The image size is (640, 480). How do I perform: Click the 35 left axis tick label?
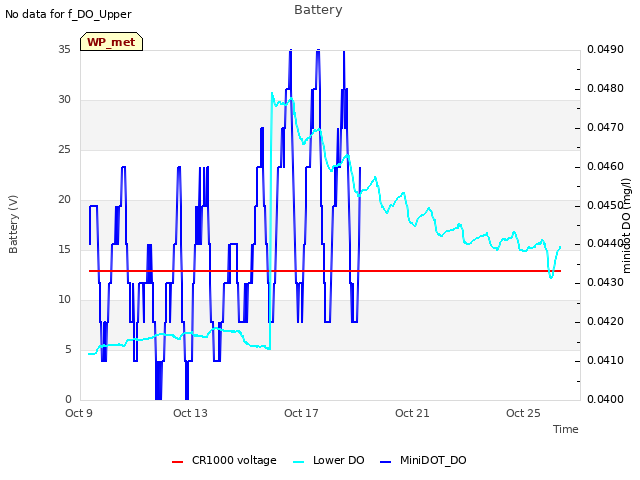[64, 49]
